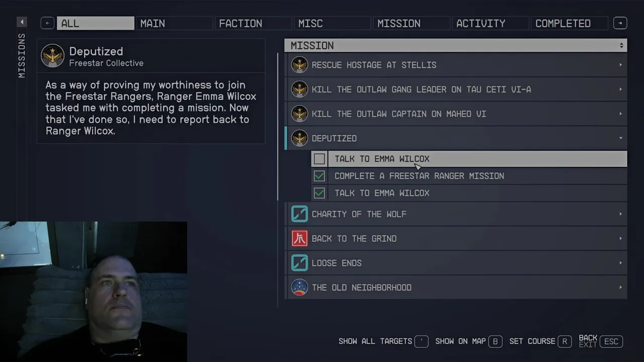
Task: Open the COMPLETED missions tab
Action: 569,23
